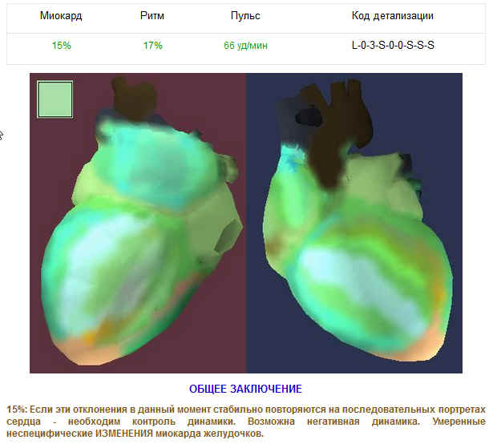
Task: Click the 17% rhythm value
Action: (x=152, y=46)
